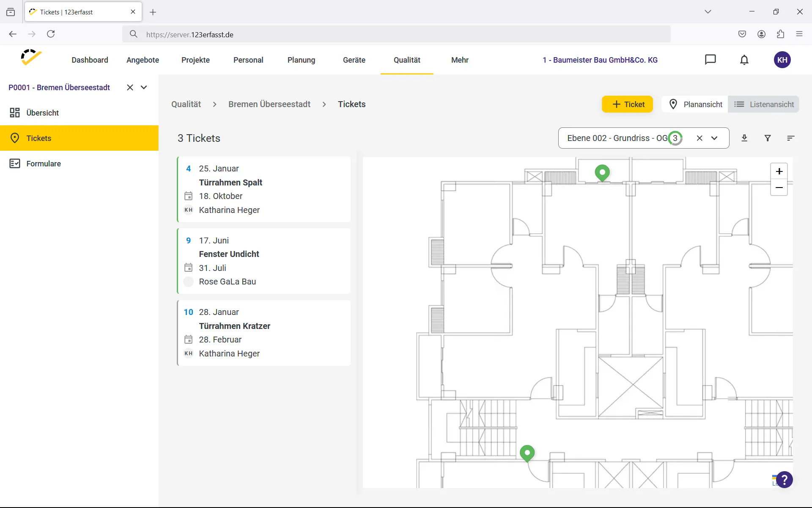The height and width of the screenshot is (508, 812).
Task: Create a new Ticket
Action: (x=627, y=104)
